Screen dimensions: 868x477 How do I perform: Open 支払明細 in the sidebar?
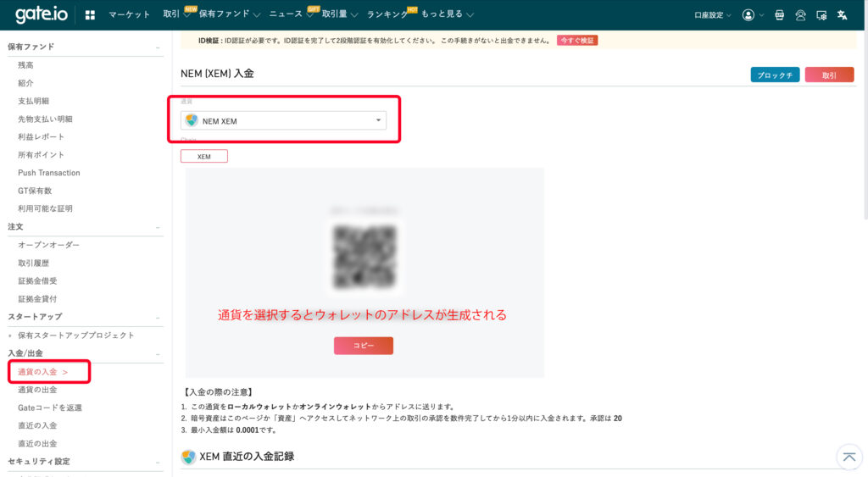pyautogui.click(x=33, y=102)
